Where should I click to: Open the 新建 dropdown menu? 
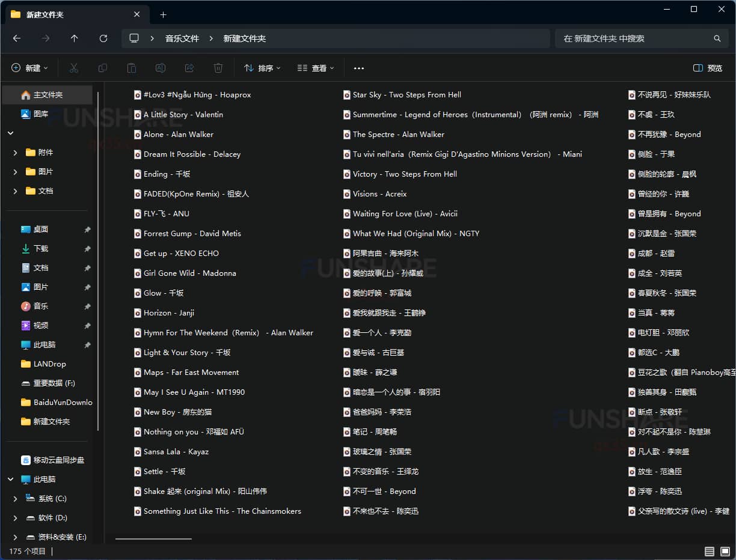point(29,68)
